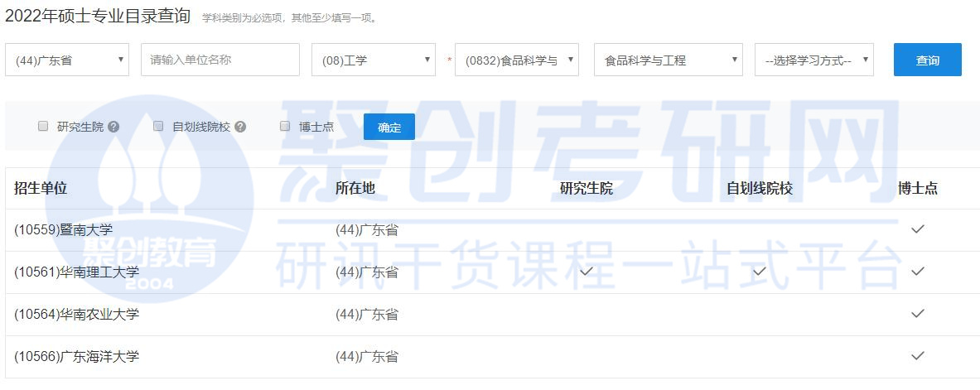Tick the 研究生院 checkbox
980x390 pixels.
point(43,126)
